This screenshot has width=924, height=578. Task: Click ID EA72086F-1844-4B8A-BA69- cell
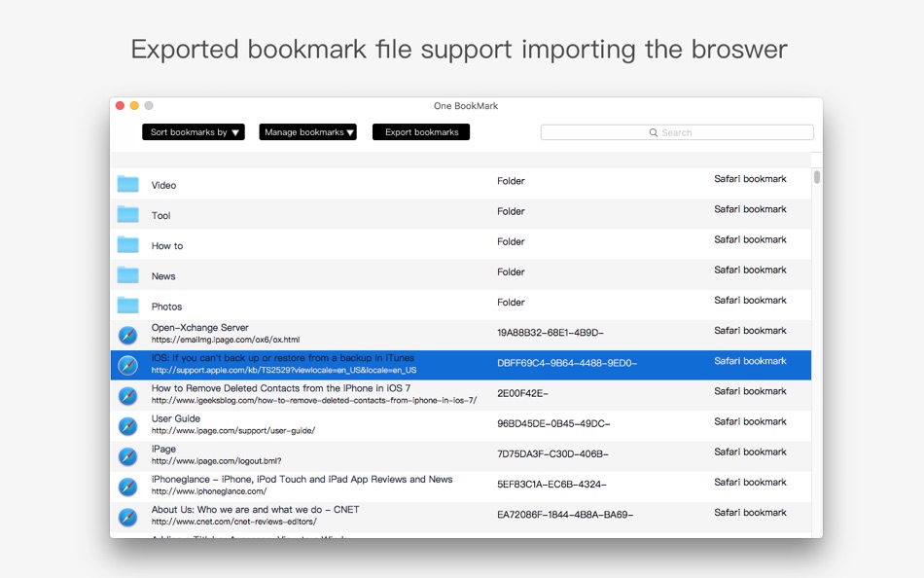(x=565, y=515)
